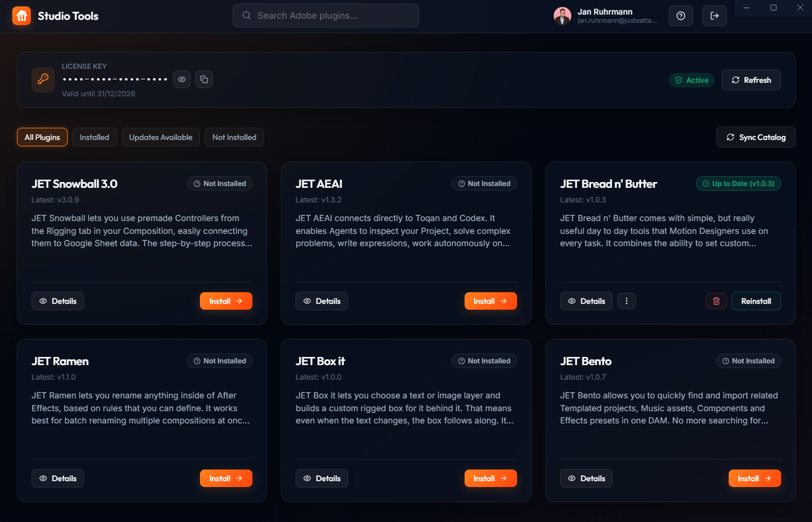
Task: Install the JET Bento plugin
Action: pos(755,478)
